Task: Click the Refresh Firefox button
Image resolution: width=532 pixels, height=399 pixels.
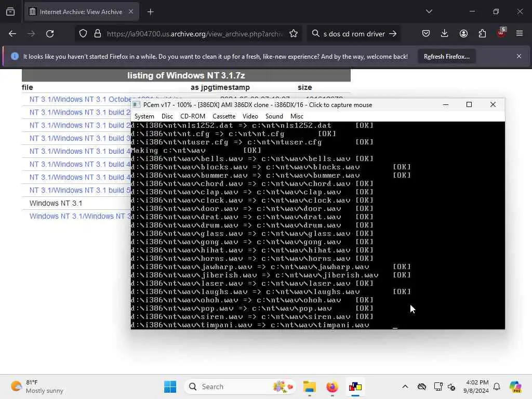Action: [446, 57]
